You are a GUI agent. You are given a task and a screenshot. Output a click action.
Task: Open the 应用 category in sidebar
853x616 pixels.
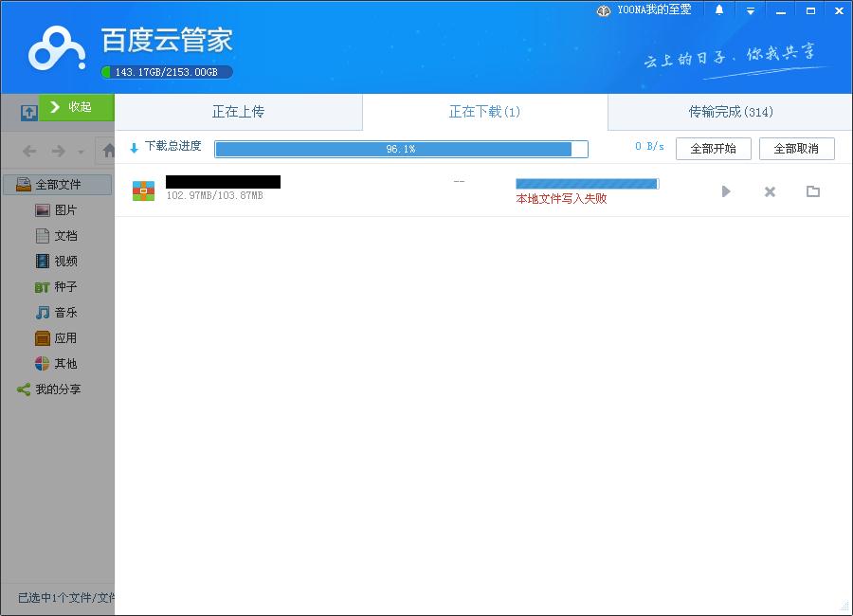(56, 338)
